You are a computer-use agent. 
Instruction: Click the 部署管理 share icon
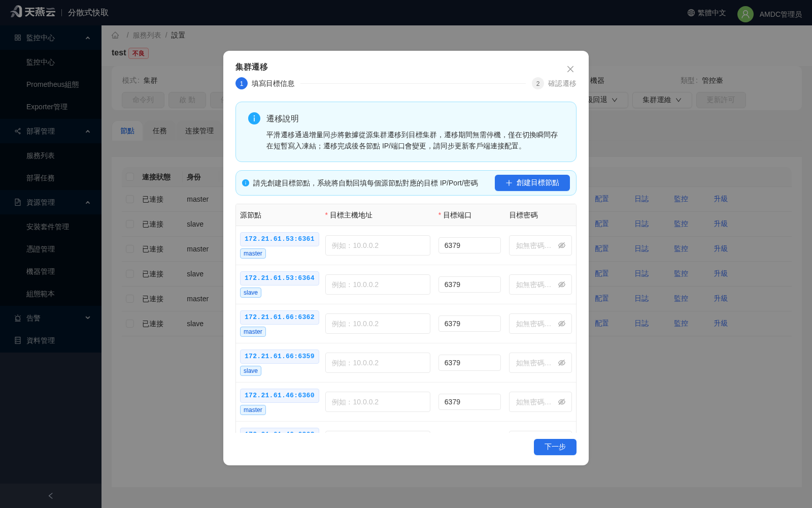(18, 131)
